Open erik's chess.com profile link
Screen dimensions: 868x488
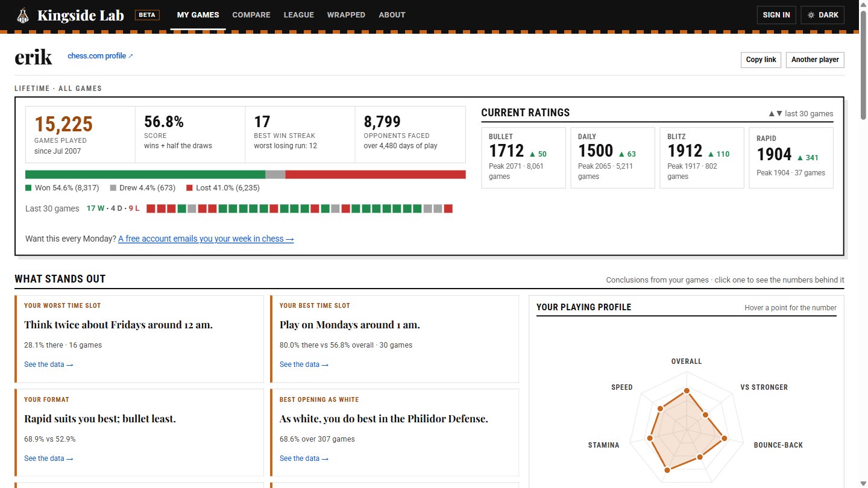click(101, 56)
